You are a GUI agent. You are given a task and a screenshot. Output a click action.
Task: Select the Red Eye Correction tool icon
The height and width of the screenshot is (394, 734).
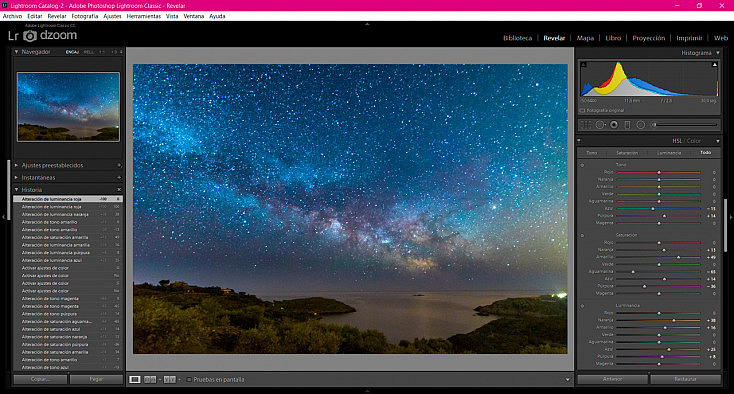tap(614, 125)
